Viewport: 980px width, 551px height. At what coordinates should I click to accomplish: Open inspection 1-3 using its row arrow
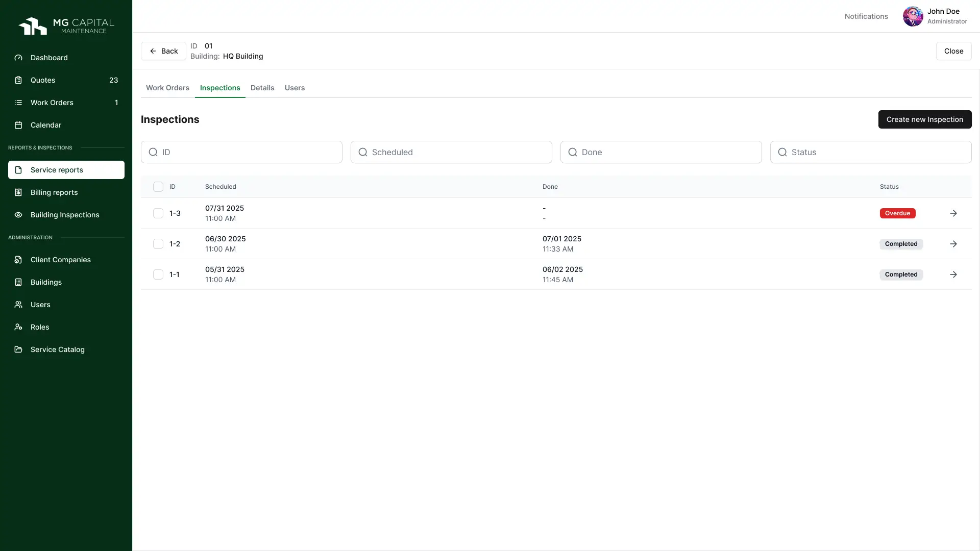coord(953,213)
